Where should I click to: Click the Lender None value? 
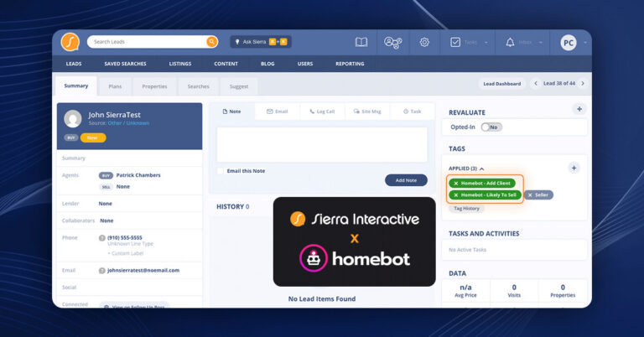[x=105, y=204]
